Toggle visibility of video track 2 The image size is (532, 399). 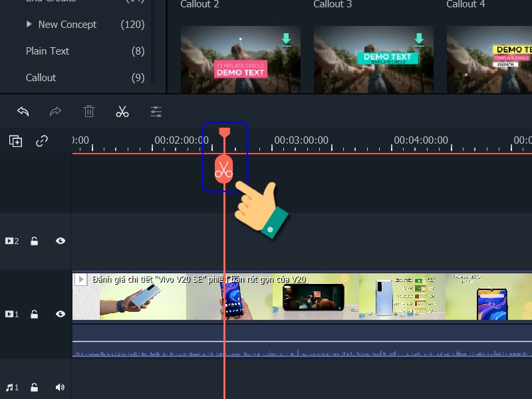click(61, 241)
